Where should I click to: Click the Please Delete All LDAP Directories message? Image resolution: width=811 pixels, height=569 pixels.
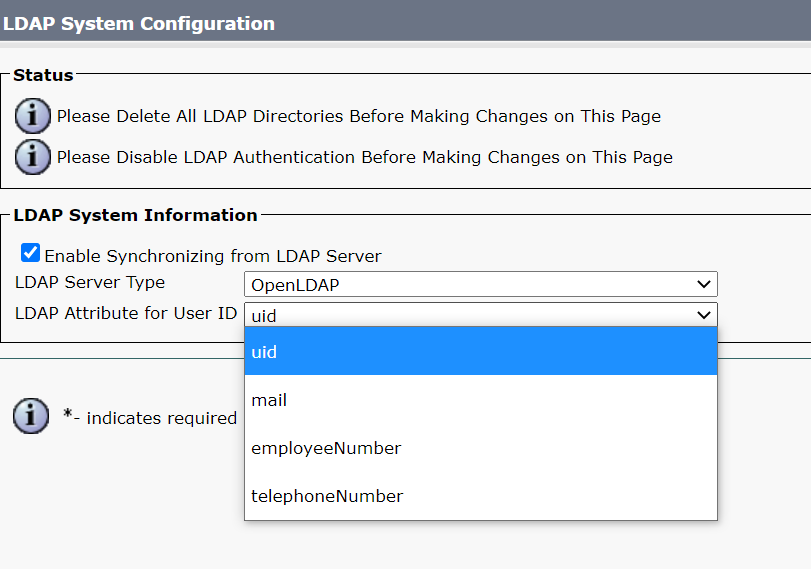(358, 116)
